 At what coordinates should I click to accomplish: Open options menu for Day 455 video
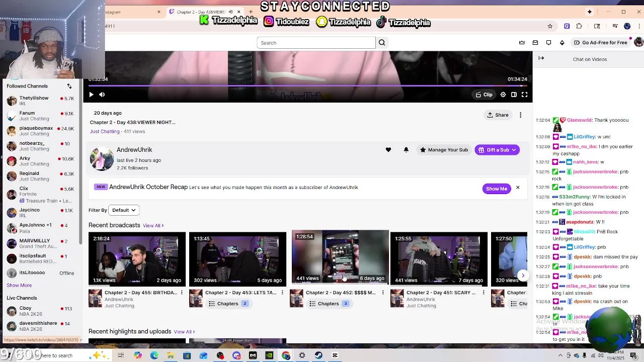coord(182,293)
